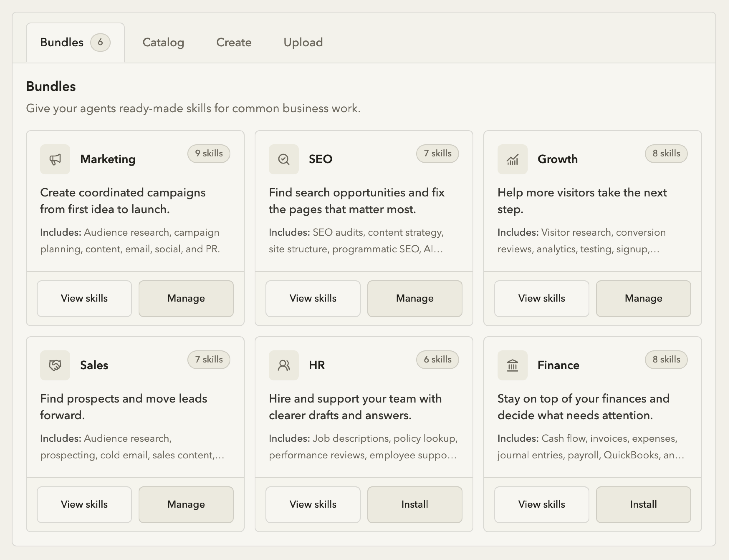Image resolution: width=729 pixels, height=560 pixels.
Task: Switch to the Bundles tab
Action: [x=75, y=43]
